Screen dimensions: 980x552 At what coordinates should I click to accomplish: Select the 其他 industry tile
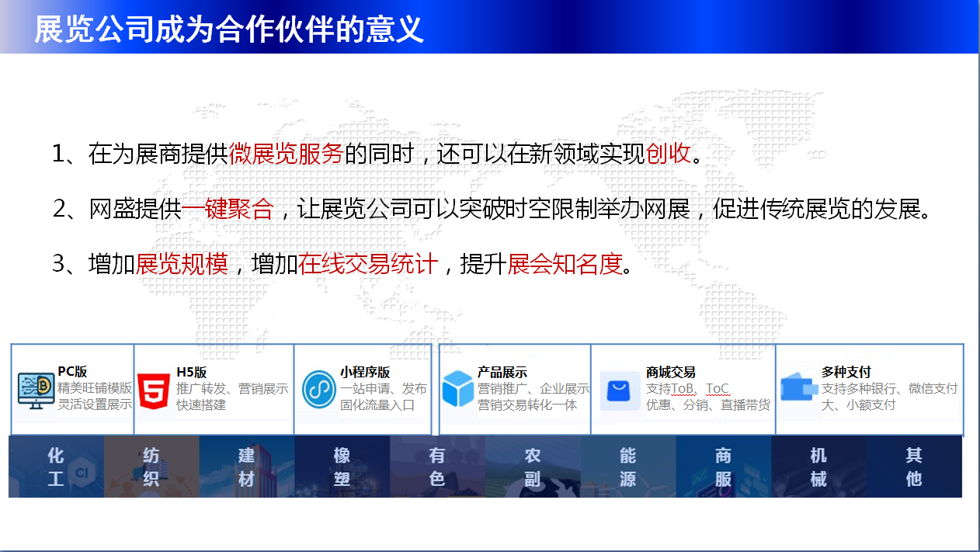[x=914, y=467]
